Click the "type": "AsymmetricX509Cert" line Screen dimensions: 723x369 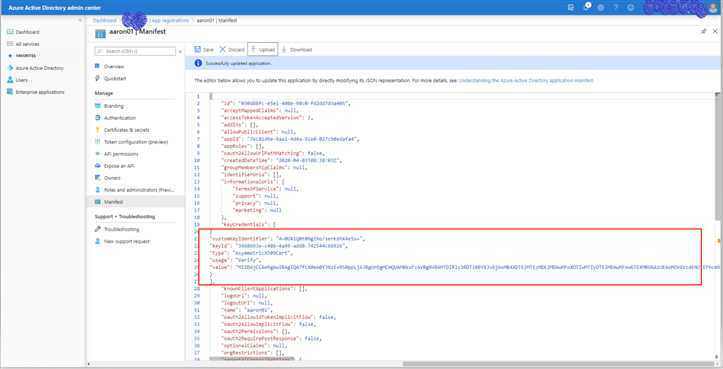[x=251, y=253]
